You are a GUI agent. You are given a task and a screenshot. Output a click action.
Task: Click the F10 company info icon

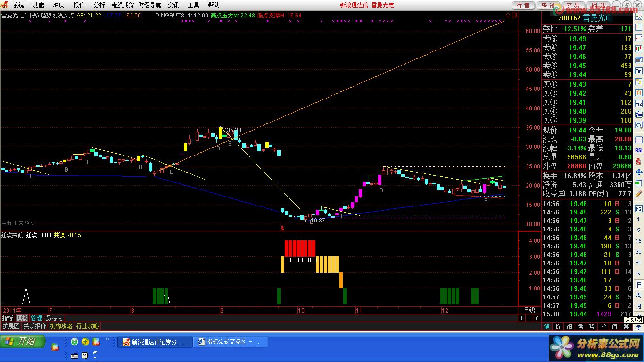[639, 71]
